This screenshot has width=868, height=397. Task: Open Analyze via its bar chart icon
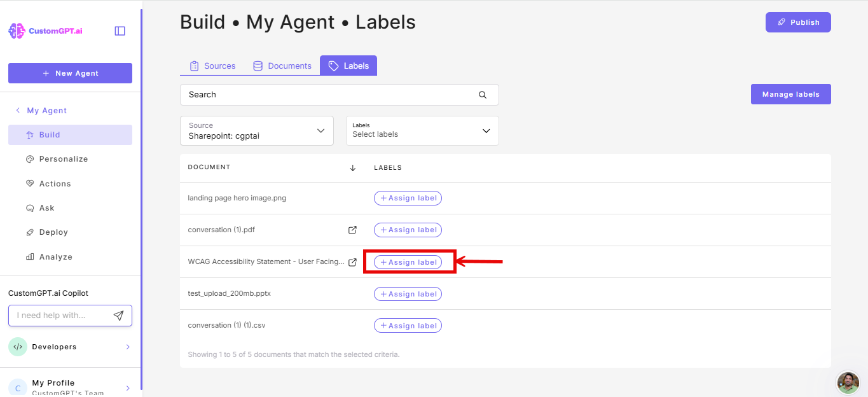click(30, 256)
